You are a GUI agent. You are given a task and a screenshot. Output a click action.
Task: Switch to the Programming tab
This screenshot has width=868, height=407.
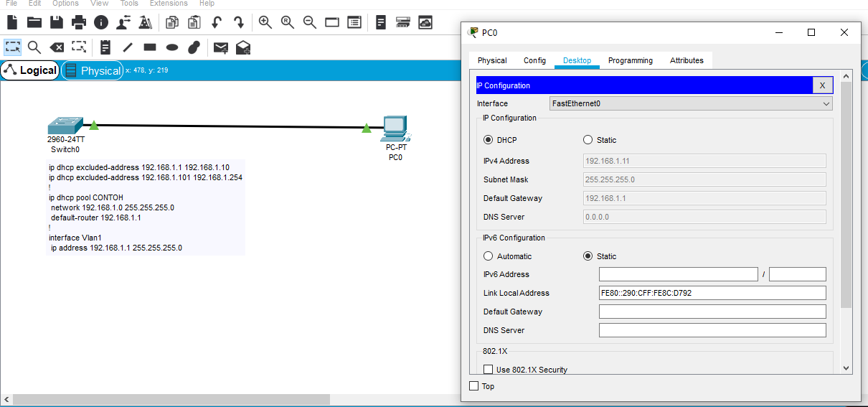pyautogui.click(x=631, y=60)
